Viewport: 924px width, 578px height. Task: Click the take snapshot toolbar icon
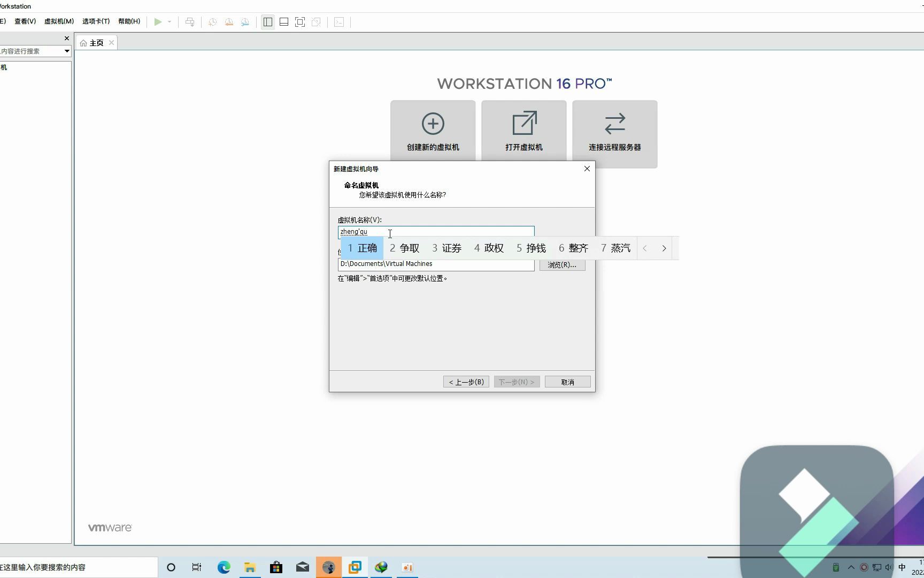(212, 22)
